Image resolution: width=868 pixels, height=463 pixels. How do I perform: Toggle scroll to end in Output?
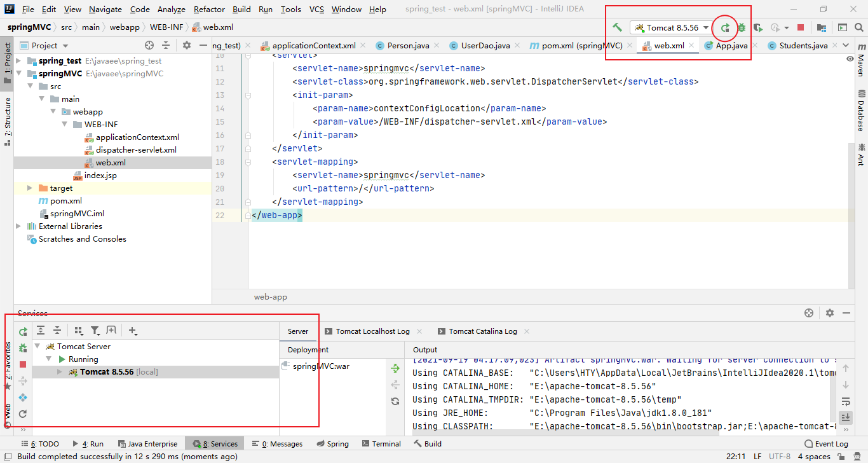pos(846,418)
